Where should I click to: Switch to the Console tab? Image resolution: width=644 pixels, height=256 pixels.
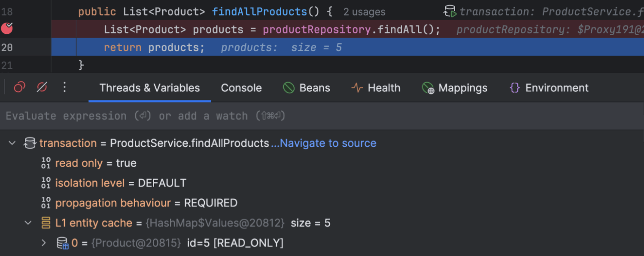click(241, 88)
